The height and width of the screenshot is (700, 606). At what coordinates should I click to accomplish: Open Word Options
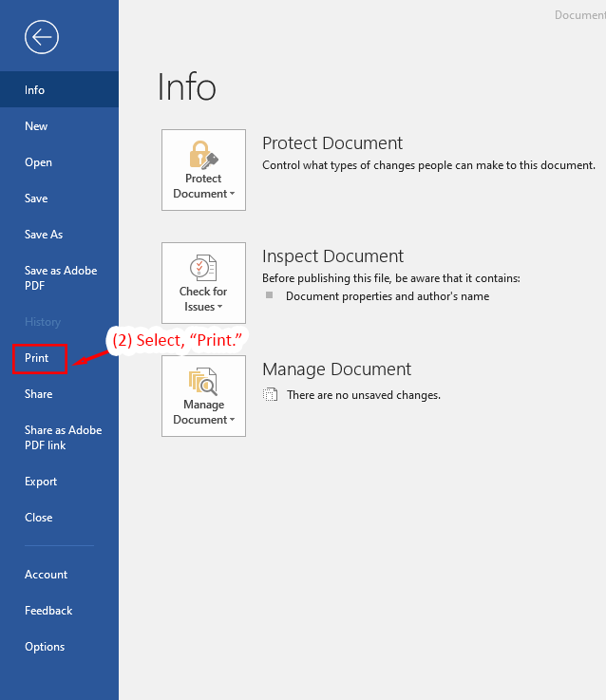(60, 647)
